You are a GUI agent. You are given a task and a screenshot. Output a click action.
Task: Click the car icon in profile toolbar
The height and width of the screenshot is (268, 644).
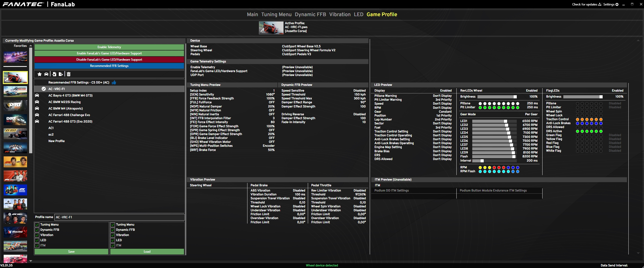coord(46,74)
